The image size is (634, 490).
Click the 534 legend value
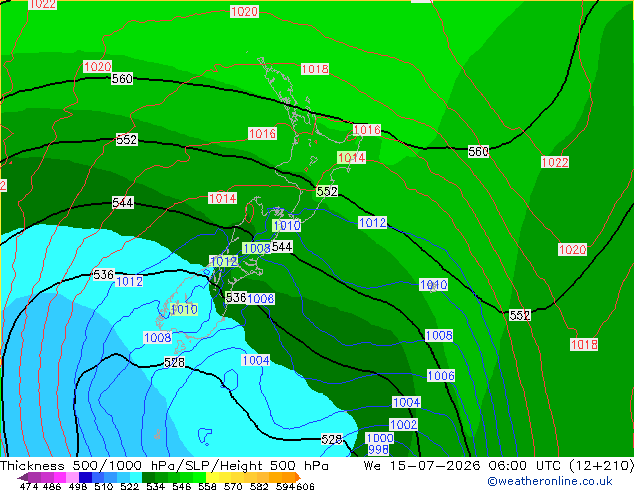[156, 486]
